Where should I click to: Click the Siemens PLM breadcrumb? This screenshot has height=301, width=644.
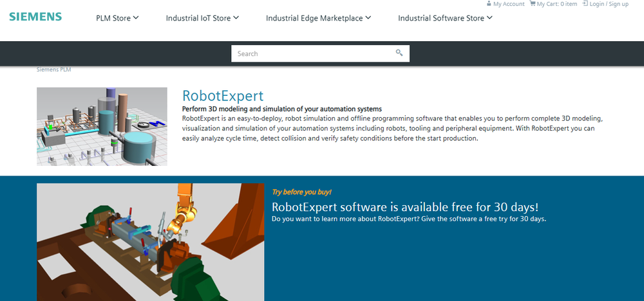[54, 69]
